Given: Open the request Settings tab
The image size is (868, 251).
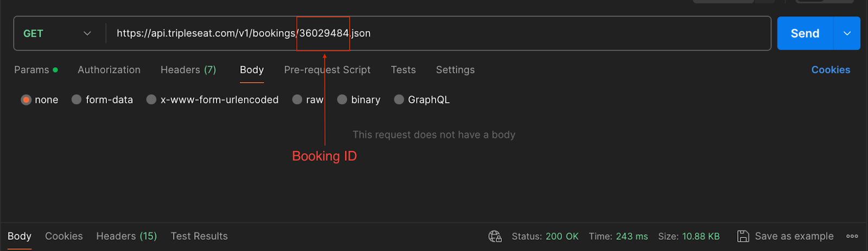Looking at the screenshot, I should click(455, 70).
